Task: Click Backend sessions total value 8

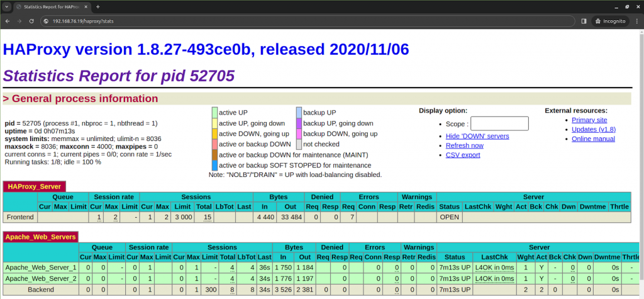Action: click(x=233, y=290)
